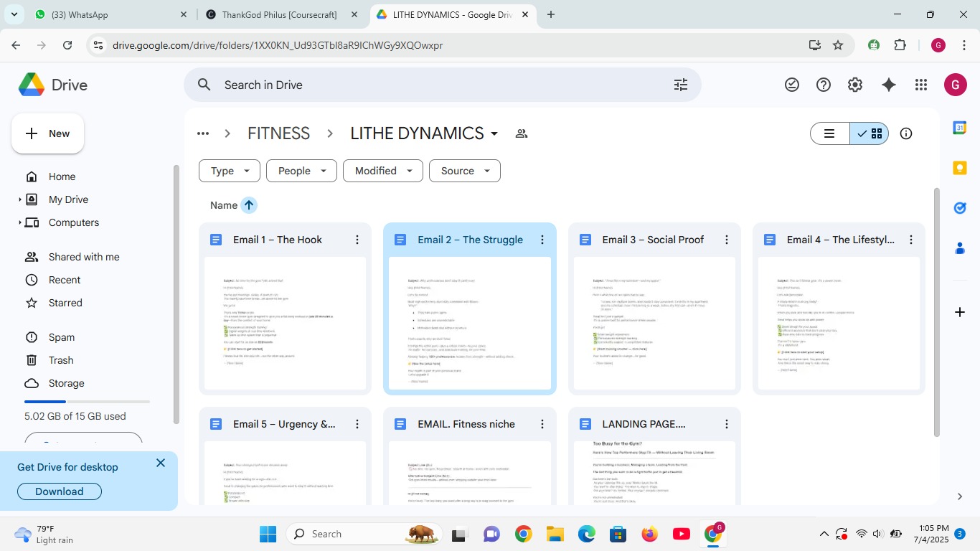Get add-ons plus icon in side panel
Viewport: 980px width, 551px height.
tap(960, 312)
